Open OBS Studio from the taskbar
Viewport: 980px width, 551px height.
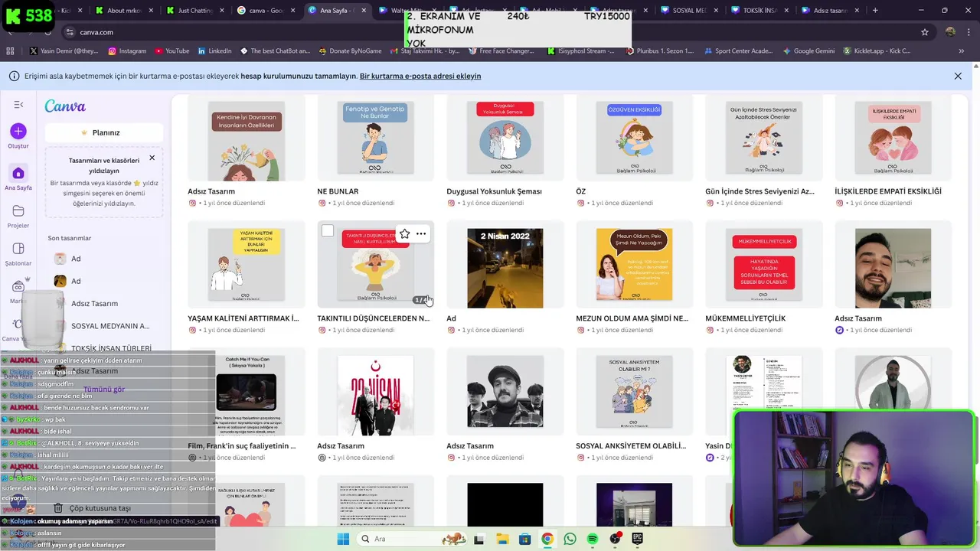coord(615,540)
